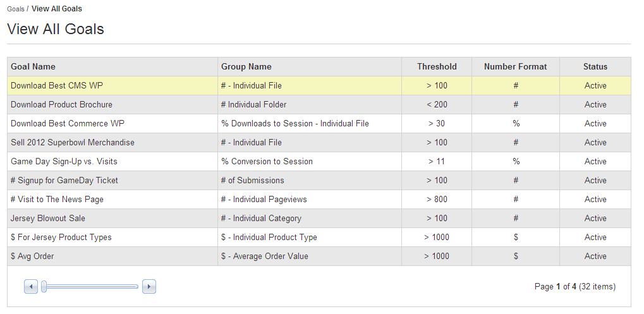Image resolution: width=644 pixels, height=314 pixels.
Task: Select Game Day Sign-Up vs. Visits row
Action: point(319,161)
